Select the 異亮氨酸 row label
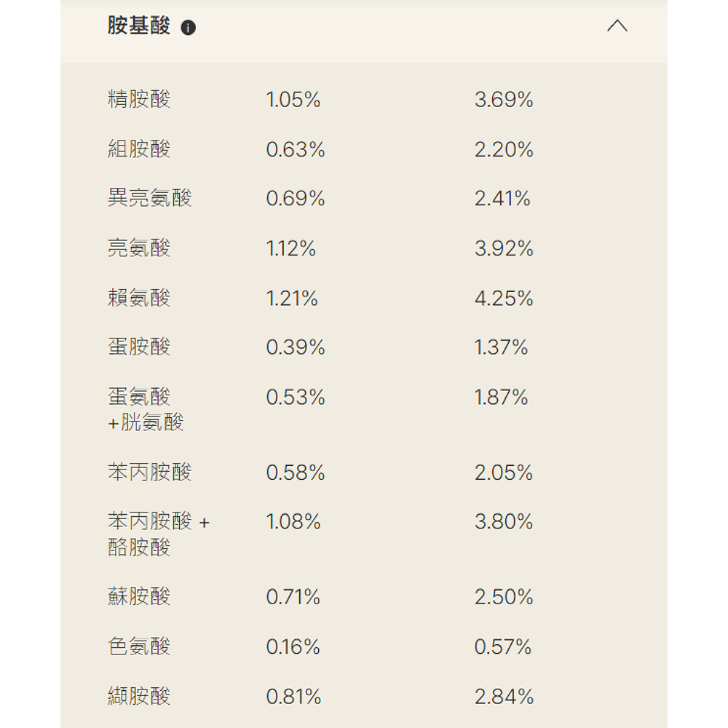This screenshot has height=728, width=728. 150,199
